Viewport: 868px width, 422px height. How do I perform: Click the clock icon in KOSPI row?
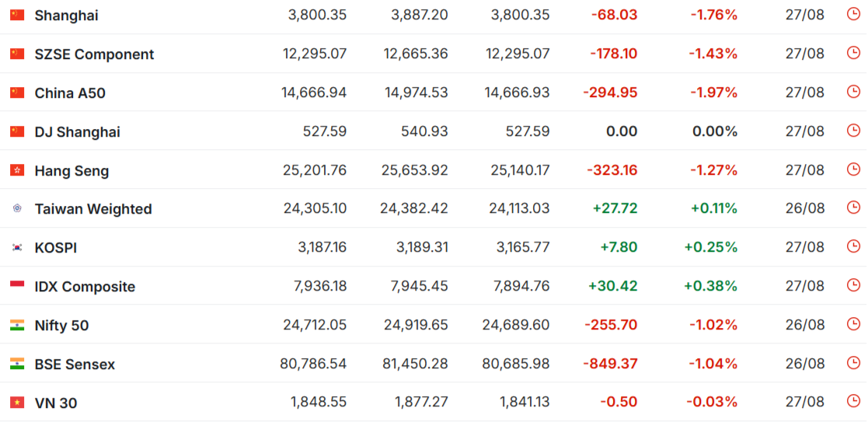tap(853, 246)
